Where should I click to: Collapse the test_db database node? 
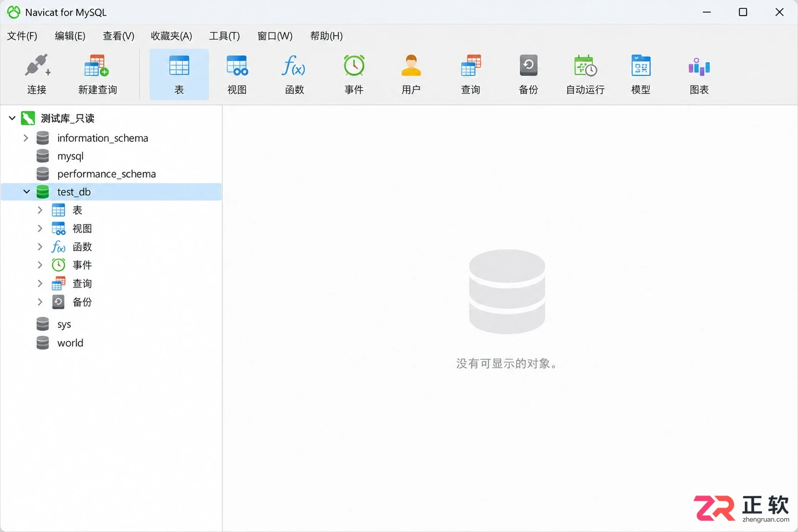pos(26,192)
